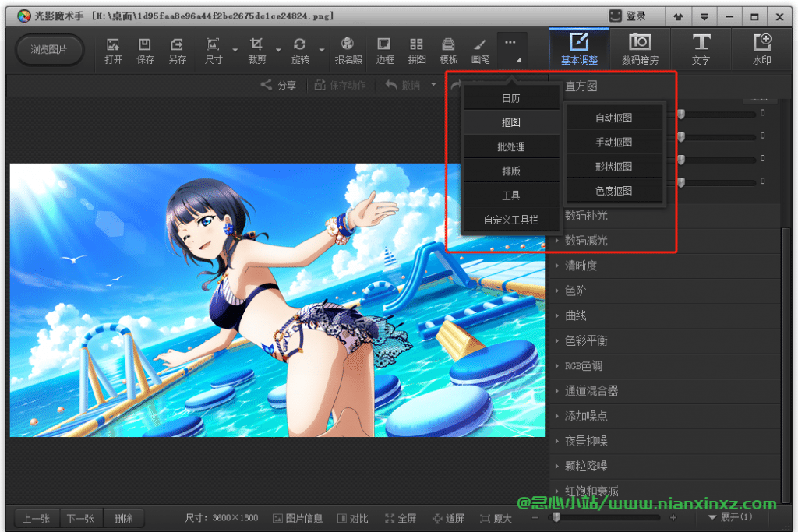Click the 原大 original size button
Screen dimensions: 798x532
click(496, 518)
